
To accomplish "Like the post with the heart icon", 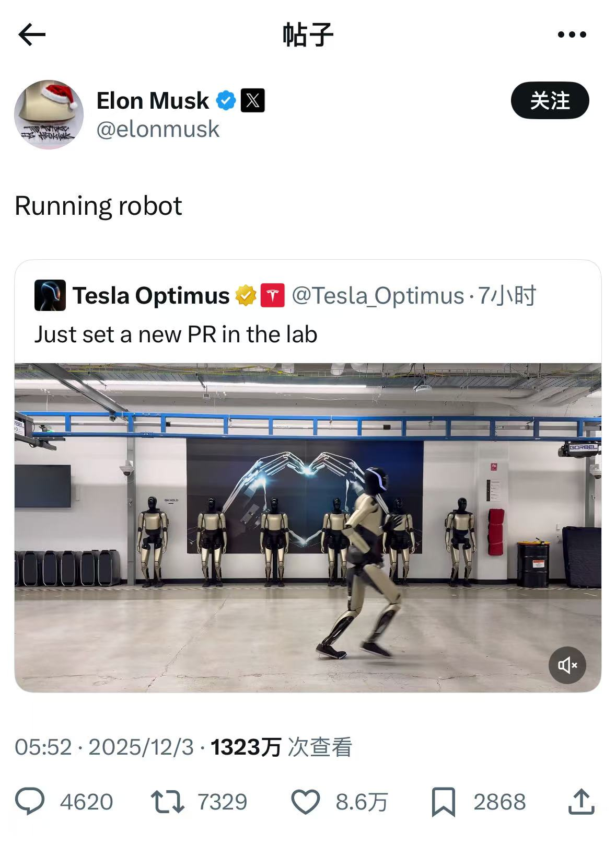I will pos(305,802).
